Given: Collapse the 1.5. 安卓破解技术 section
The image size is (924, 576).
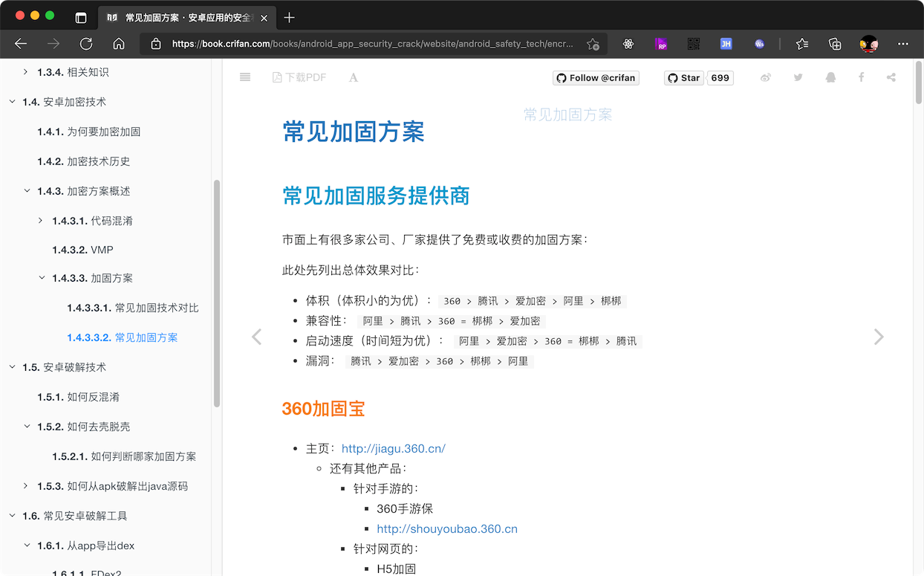Looking at the screenshot, I should click(x=12, y=367).
